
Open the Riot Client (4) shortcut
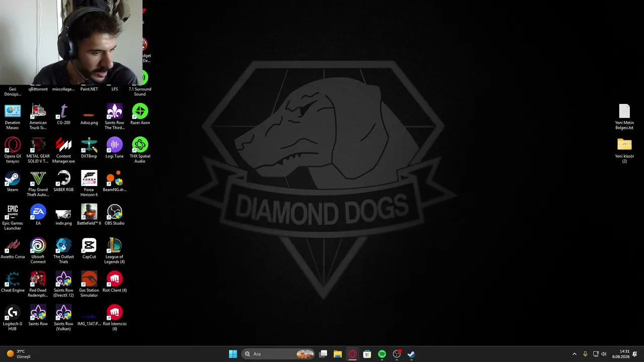(115, 282)
